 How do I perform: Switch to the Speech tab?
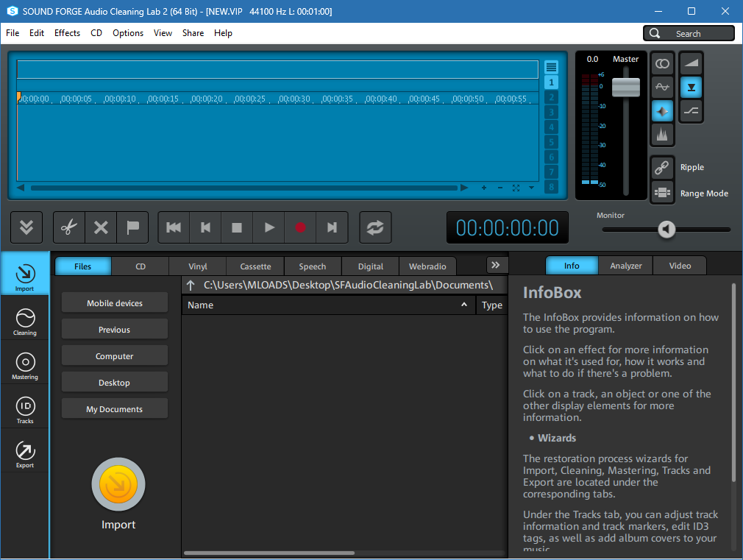click(x=313, y=266)
